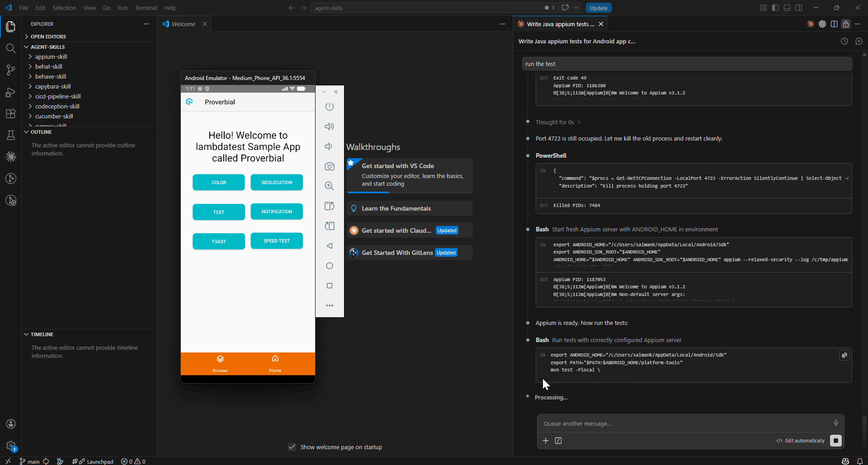The height and width of the screenshot is (465, 868).
Task: Click the slash command icon in chat input
Action: [x=558, y=441]
